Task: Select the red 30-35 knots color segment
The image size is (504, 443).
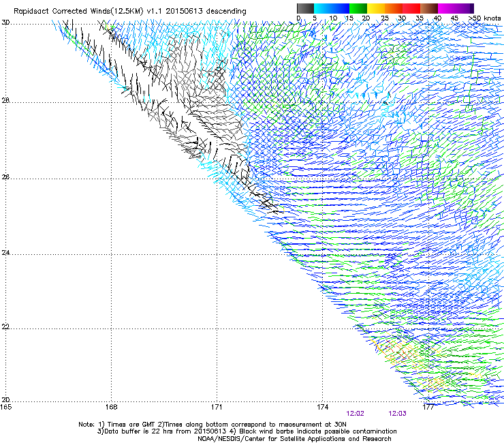Action: tap(411, 8)
